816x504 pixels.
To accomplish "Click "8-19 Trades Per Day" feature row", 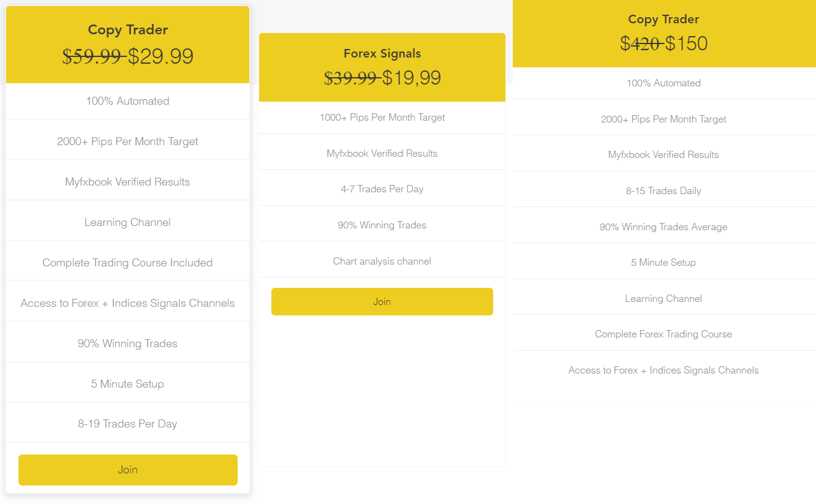I will pos(128,423).
